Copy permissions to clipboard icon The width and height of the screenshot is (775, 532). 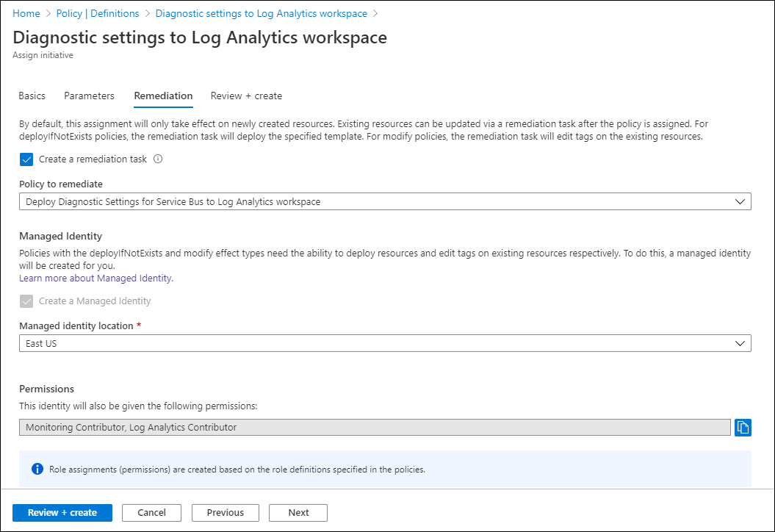743,427
